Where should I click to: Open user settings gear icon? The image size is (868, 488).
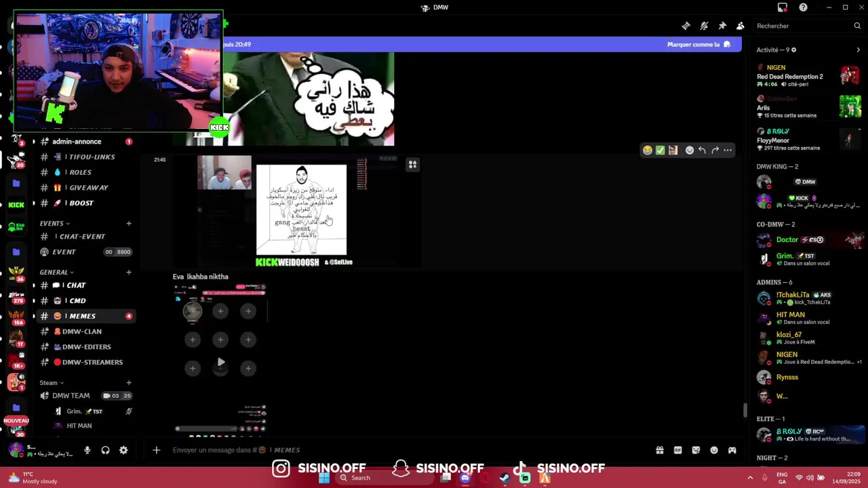tap(123, 450)
